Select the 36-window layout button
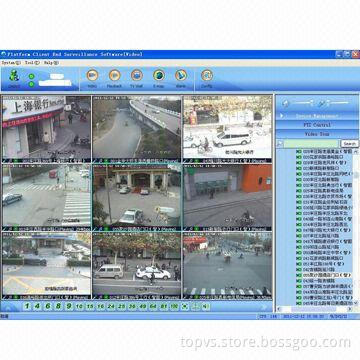 tap(132, 306)
